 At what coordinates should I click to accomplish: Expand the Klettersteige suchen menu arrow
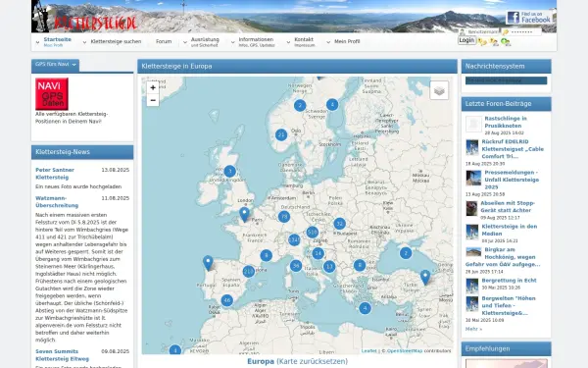[x=84, y=42]
